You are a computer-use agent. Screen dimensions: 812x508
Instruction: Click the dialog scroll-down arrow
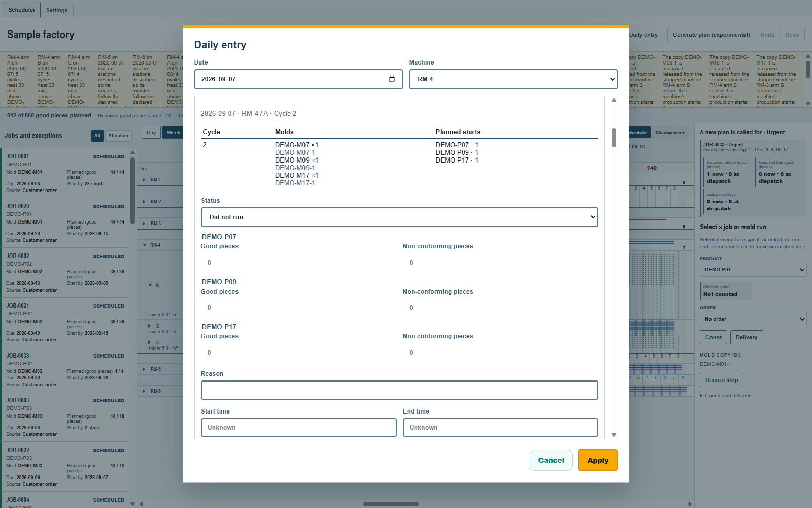(x=614, y=435)
